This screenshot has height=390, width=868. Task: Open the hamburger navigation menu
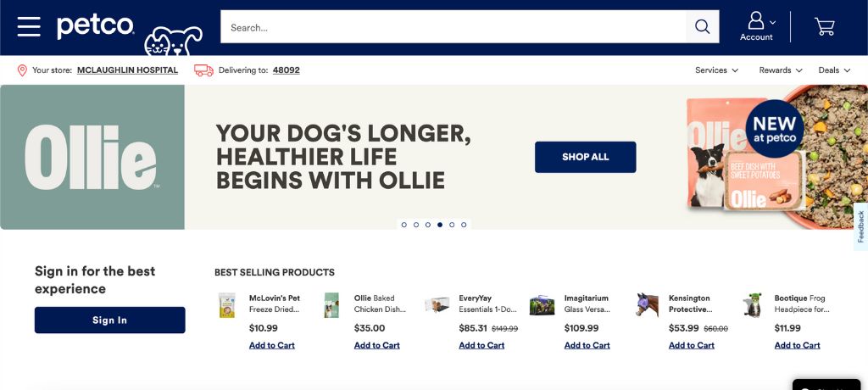[x=29, y=26]
